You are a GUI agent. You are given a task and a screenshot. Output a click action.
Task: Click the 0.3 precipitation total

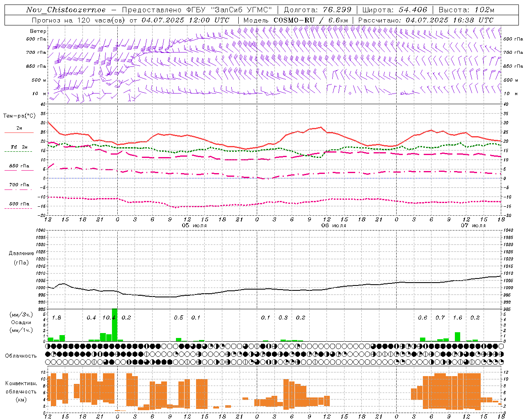[283, 318]
